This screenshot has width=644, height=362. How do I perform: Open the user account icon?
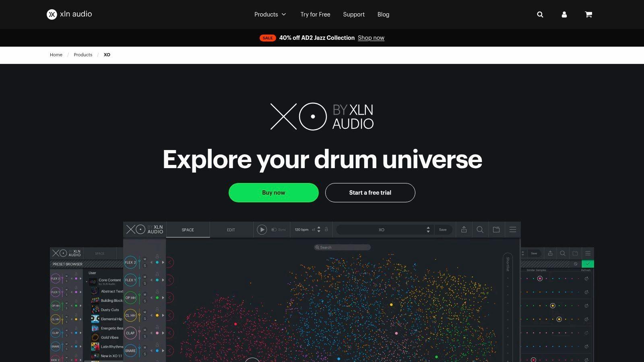(564, 14)
